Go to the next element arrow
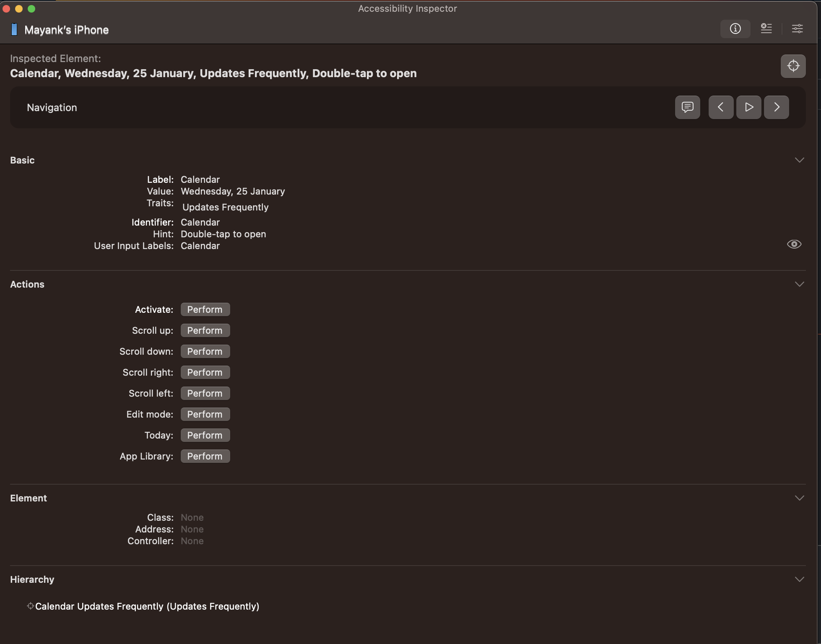This screenshot has height=644, width=821. point(776,107)
